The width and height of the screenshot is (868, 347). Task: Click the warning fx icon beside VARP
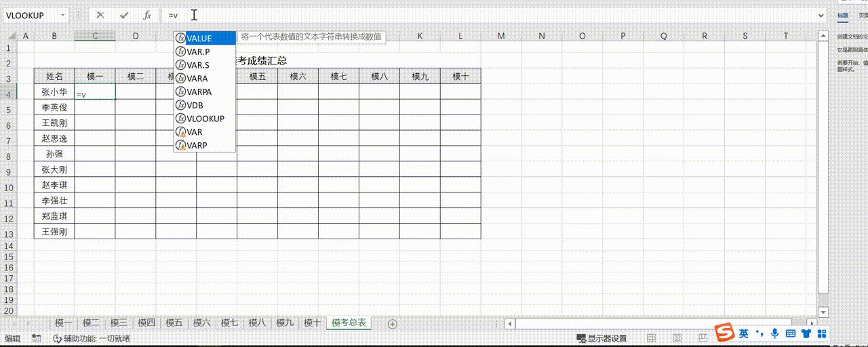click(180, 145)
